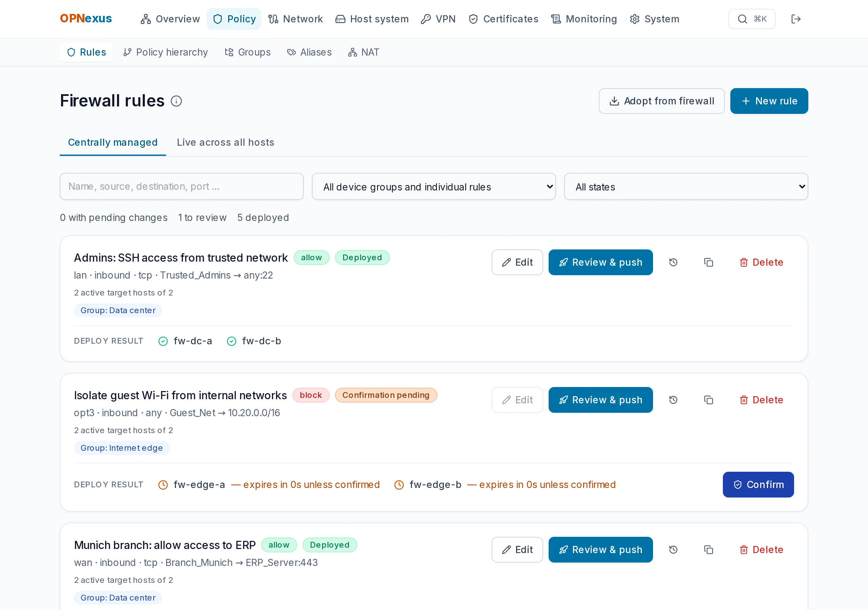
Task: Open history for Admins SSH access rule
Action: click(x=673, y=262)
